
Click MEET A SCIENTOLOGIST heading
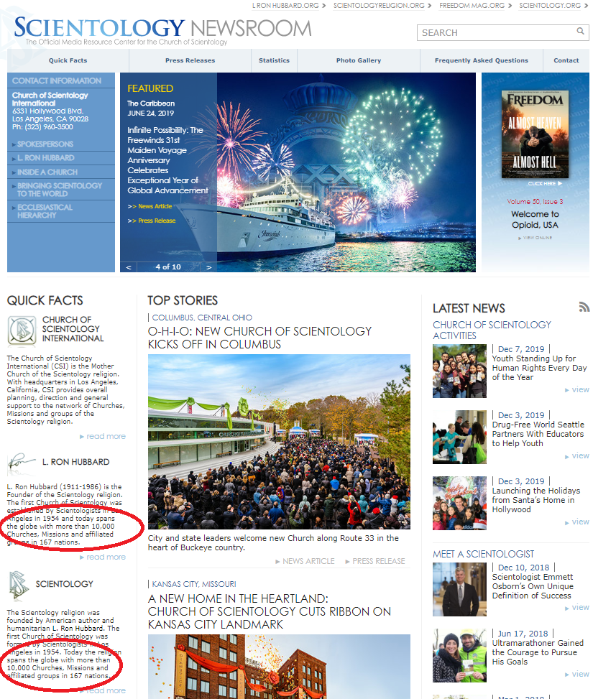click(x=483, y=554)
